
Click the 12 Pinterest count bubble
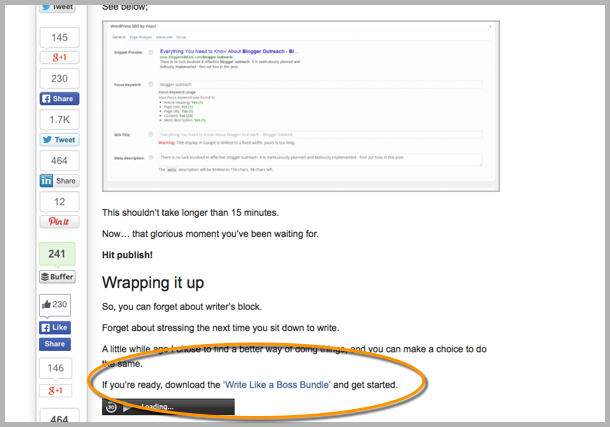[x=60, y=202]
